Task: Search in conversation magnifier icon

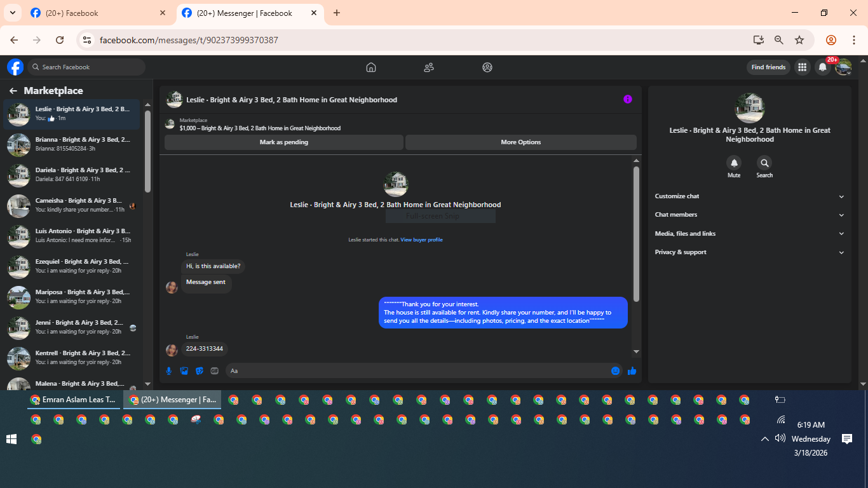Action: 764,163
